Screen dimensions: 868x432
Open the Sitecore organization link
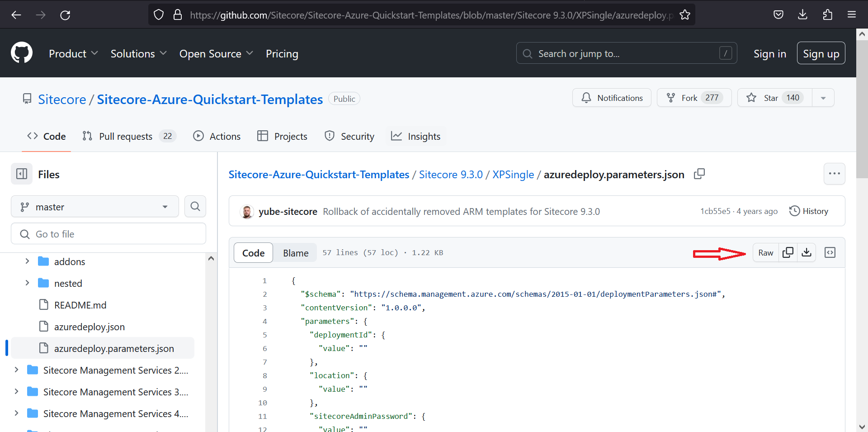point(62,99)
